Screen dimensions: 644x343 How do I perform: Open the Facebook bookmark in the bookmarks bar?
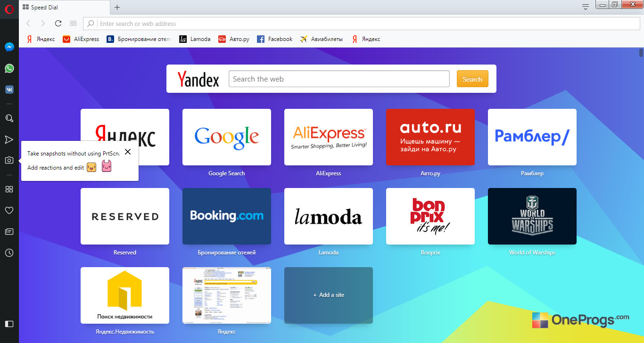click(275, 39)
